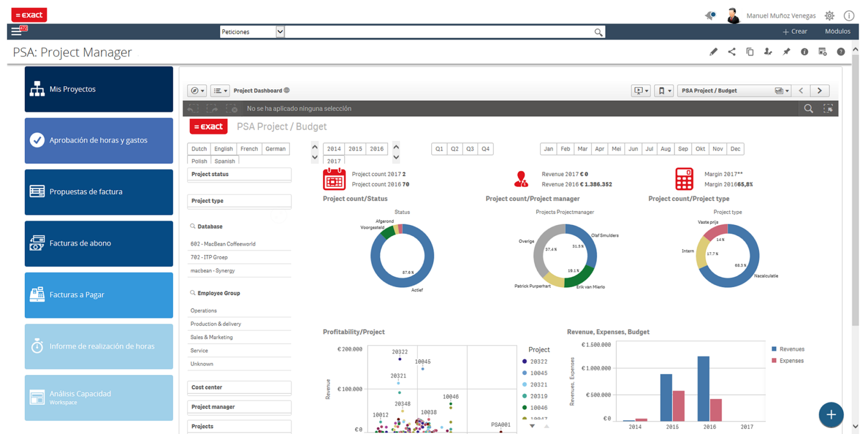Open the Peticiones search scope dropdown
Viewport: 868px width, 434px height.
[280, 32]
